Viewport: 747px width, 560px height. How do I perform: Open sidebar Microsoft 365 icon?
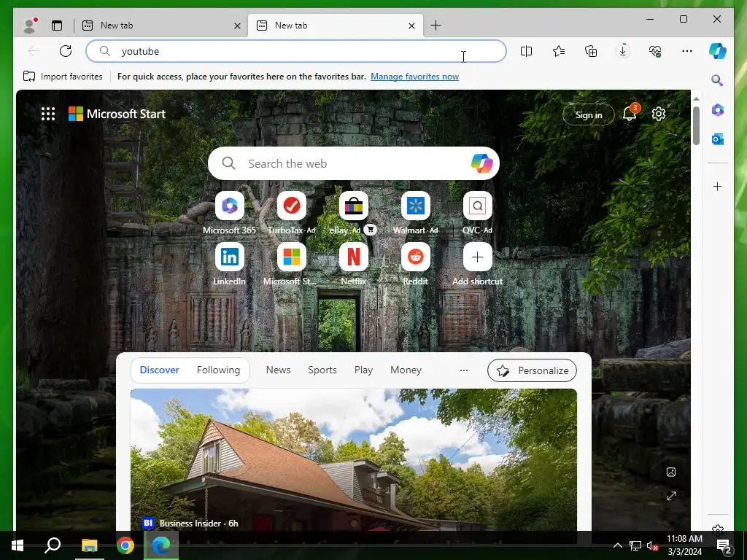(718, 110)
